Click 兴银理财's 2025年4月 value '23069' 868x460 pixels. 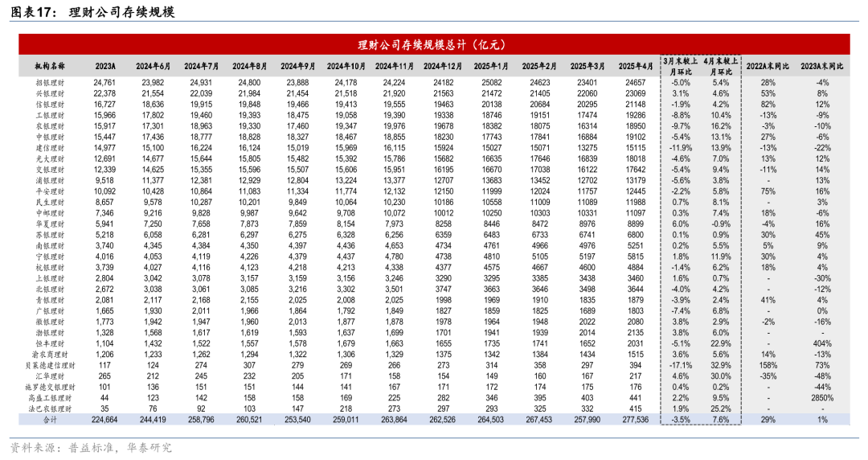tap(636, 93)
